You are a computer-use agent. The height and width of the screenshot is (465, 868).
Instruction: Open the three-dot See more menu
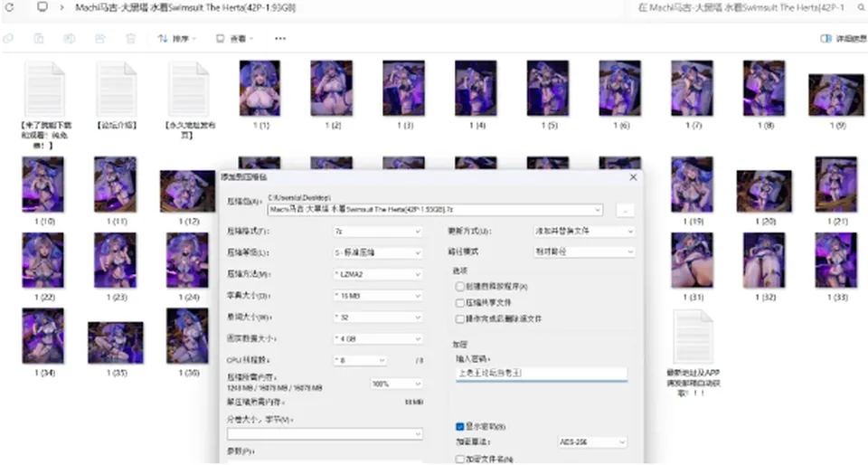pyautogui.click(x=280, y=39)
